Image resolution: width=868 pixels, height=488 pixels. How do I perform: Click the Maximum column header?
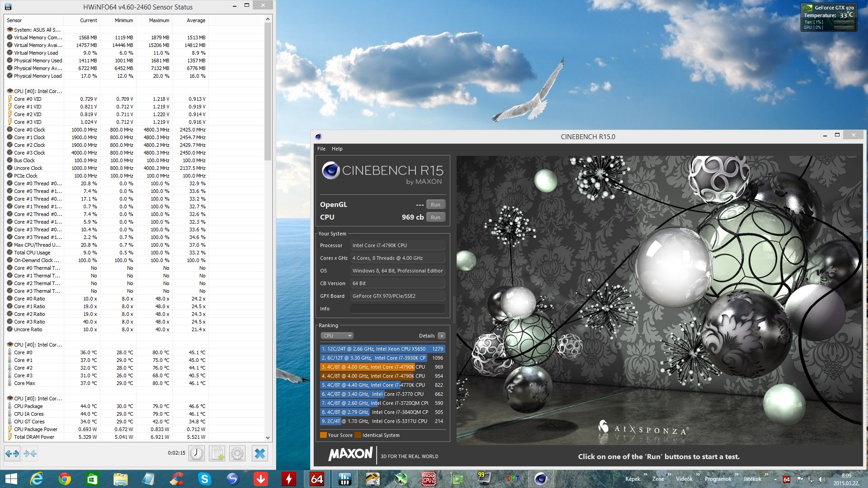[x=154, y=20]
